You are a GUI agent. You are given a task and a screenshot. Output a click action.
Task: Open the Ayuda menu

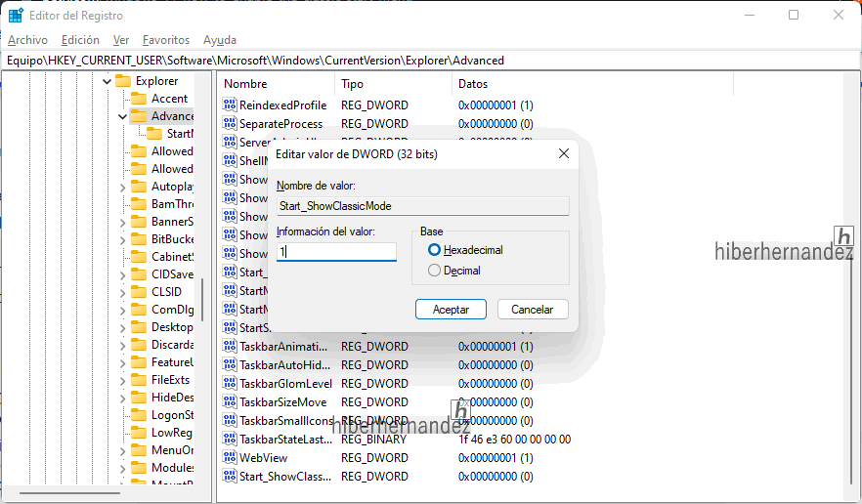click(x=220, y=40)
